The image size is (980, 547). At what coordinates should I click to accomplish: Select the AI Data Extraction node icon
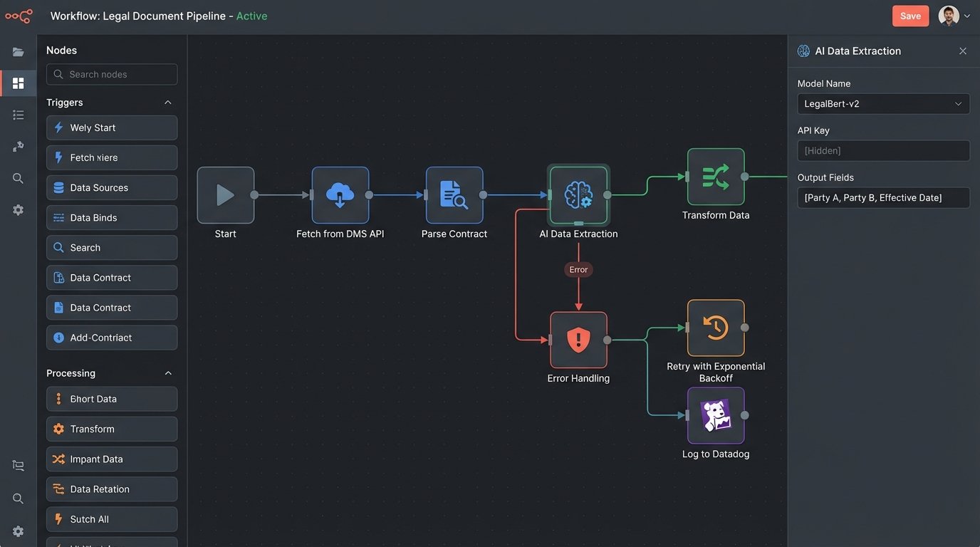pyautogui.click(x=578, y=194)
